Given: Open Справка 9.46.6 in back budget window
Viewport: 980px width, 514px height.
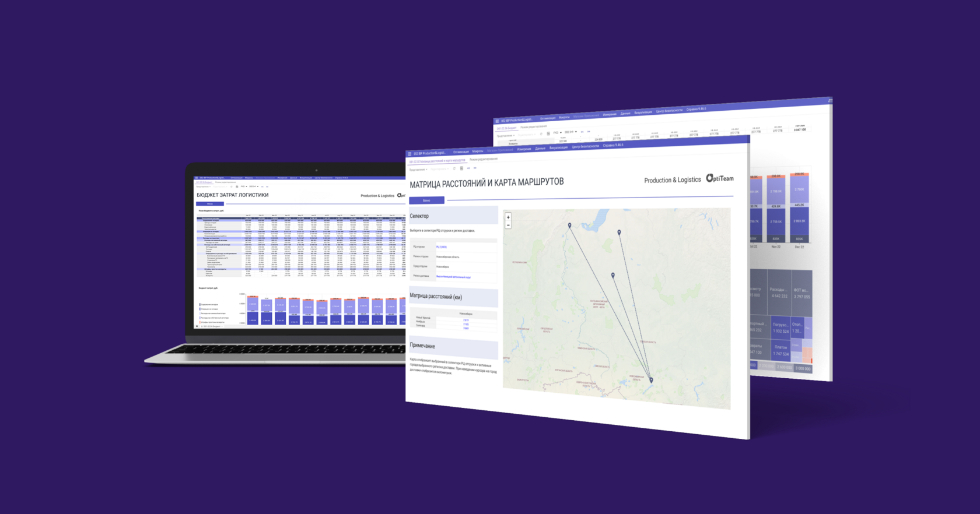Looking at the screenshot, I should (x=696, y=108).
